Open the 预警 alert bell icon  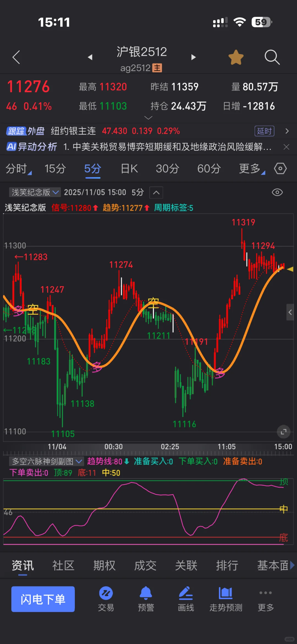click(x=146, y=599)
